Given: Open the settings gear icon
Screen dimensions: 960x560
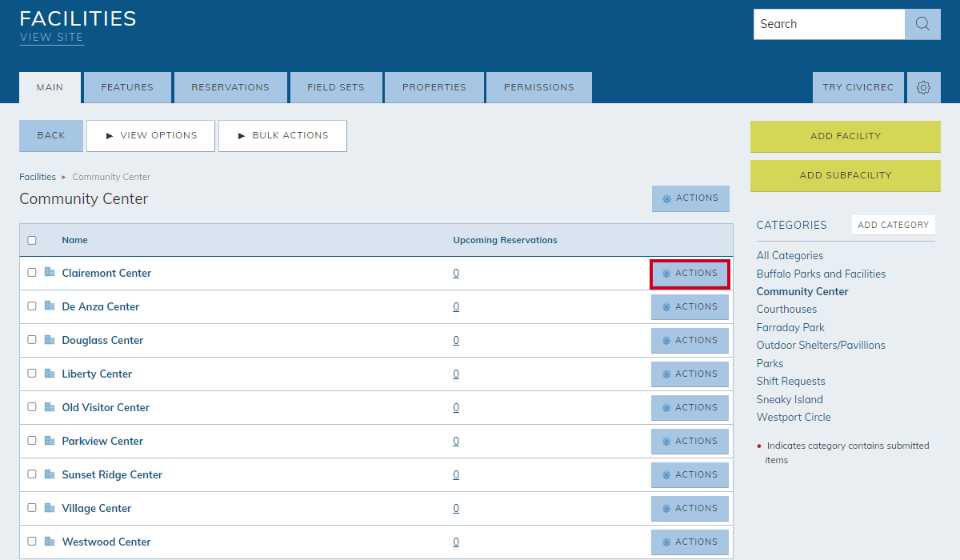Looking at the screenshot, I should (923, 87).
